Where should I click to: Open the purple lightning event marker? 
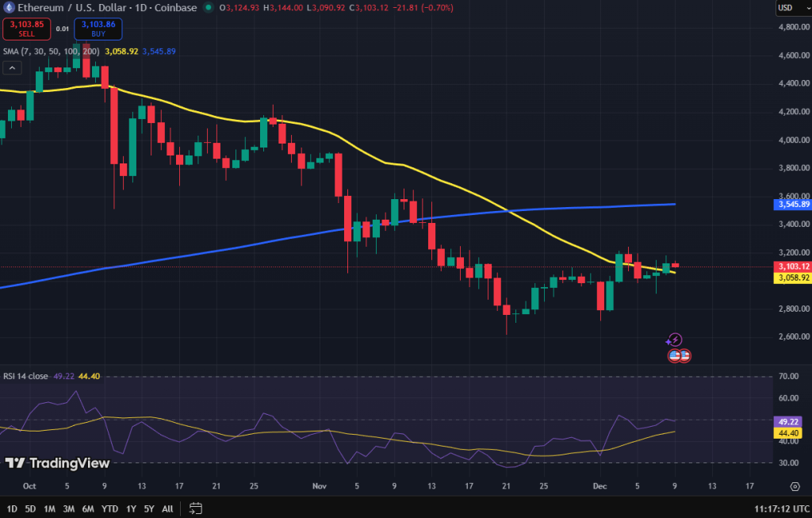pos(674,340)
